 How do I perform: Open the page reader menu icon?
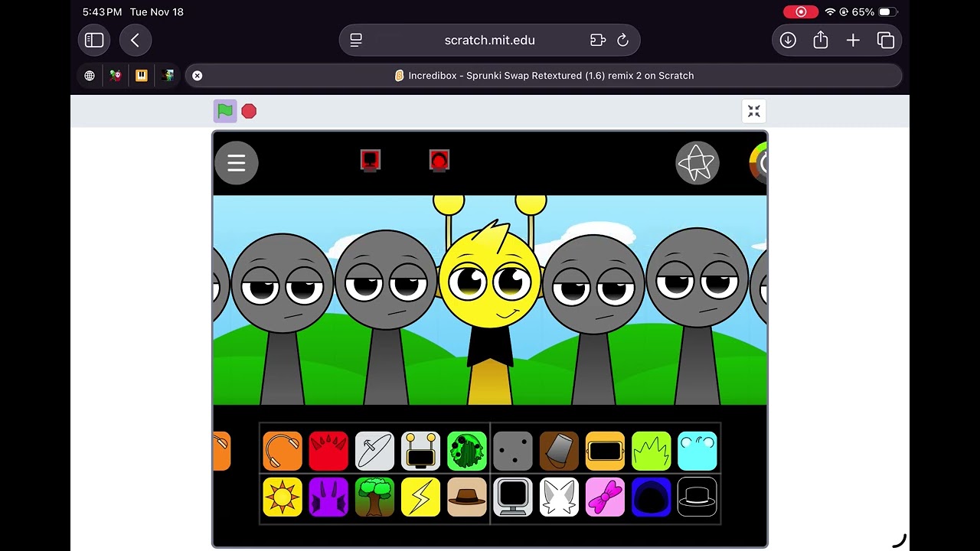(x=356, y=40)
